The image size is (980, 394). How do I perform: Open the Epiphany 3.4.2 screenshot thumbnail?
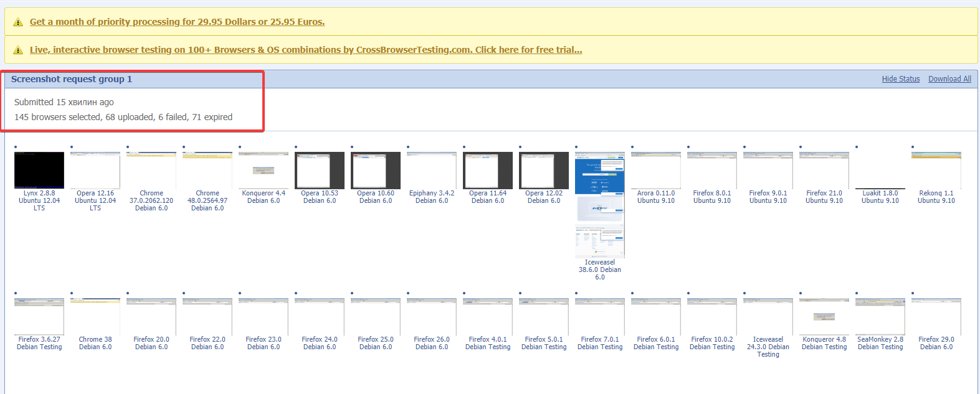(x=432, y=170)
